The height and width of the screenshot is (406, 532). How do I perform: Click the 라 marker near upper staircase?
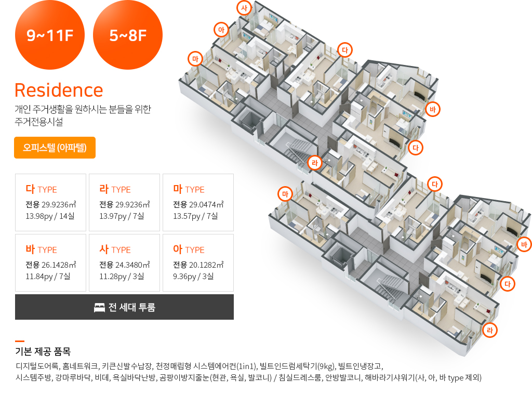point(315,163)
